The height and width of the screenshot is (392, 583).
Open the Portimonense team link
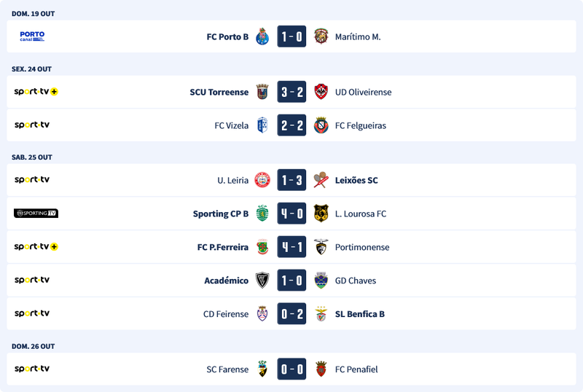[x=362, y=247]
